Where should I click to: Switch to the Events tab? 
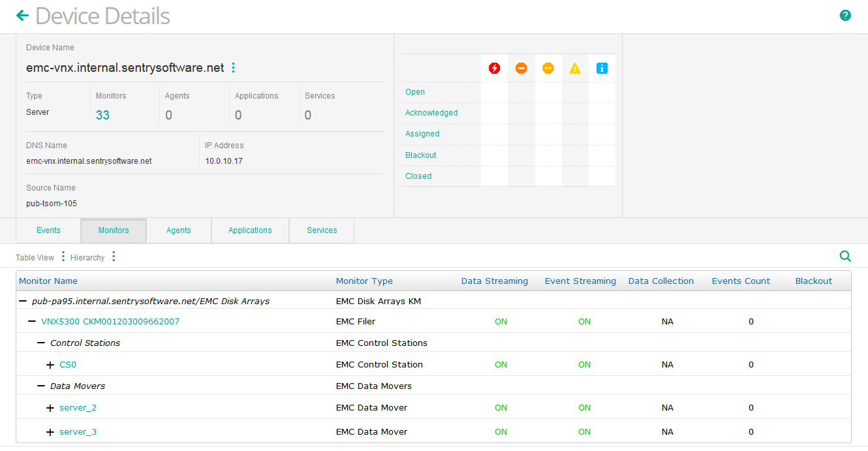pyautogui.click(x=48, y=230)
